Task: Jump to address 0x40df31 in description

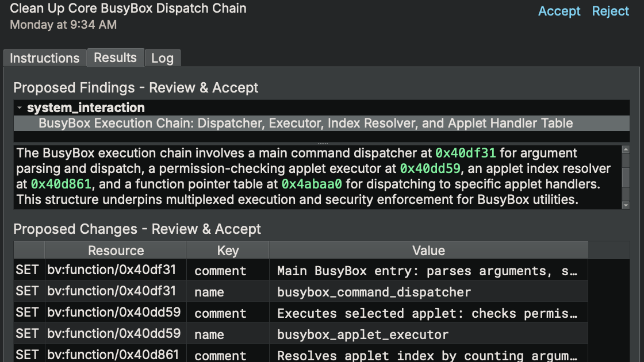Action: pos(465,153)
